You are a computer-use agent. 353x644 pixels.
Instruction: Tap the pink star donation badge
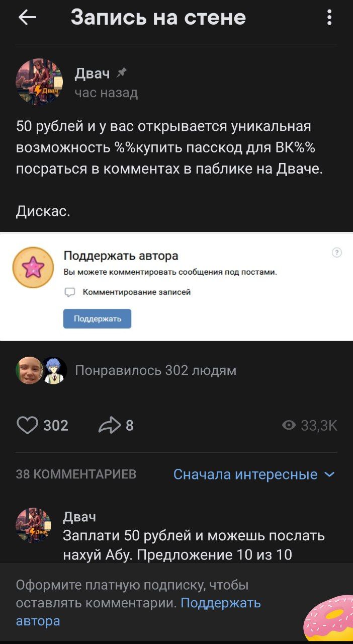[33, 267]
